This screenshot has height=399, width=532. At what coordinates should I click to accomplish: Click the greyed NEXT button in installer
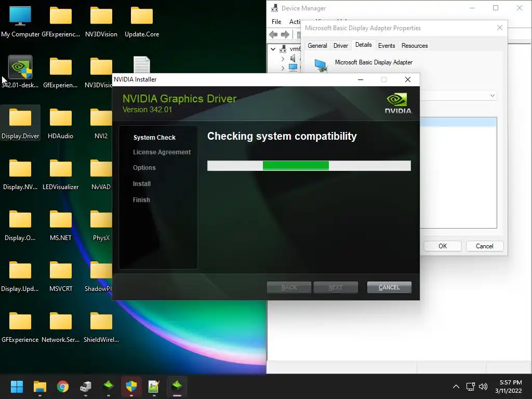pos(336,287)
